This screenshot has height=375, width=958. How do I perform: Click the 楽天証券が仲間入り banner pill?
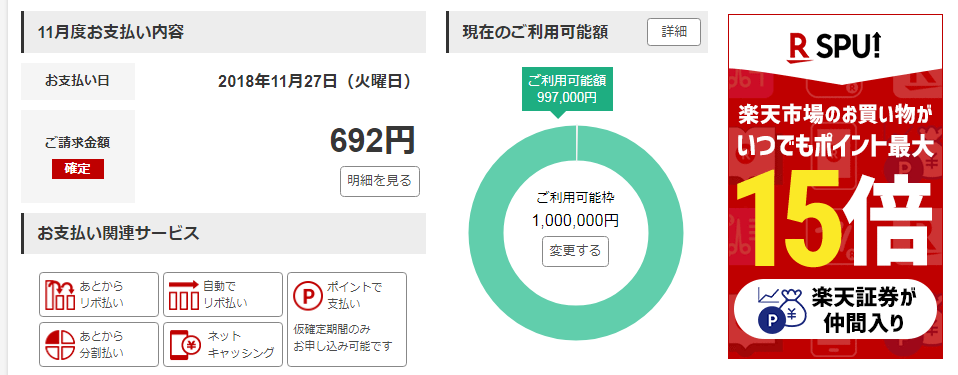pos(835,309)
